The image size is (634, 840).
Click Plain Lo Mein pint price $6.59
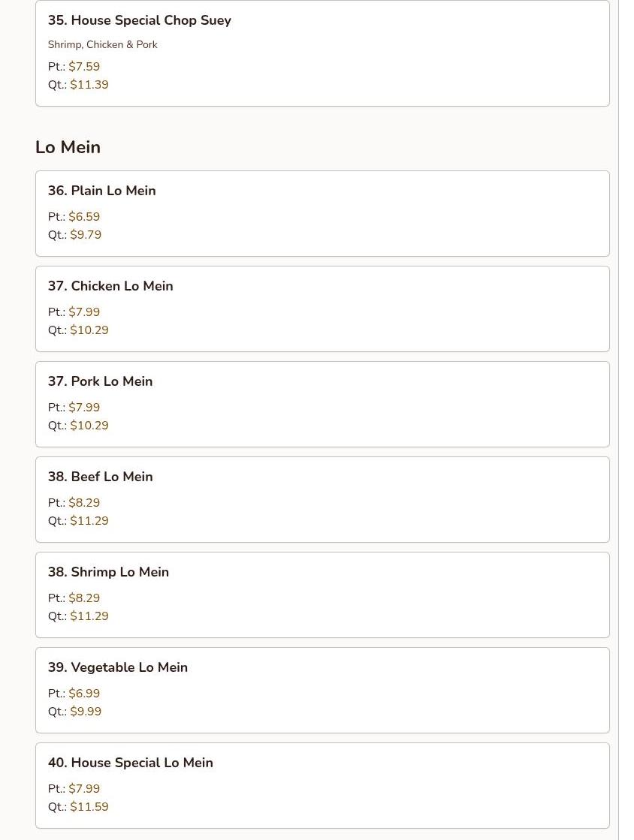pyautogui.click(x=84, y=217)
